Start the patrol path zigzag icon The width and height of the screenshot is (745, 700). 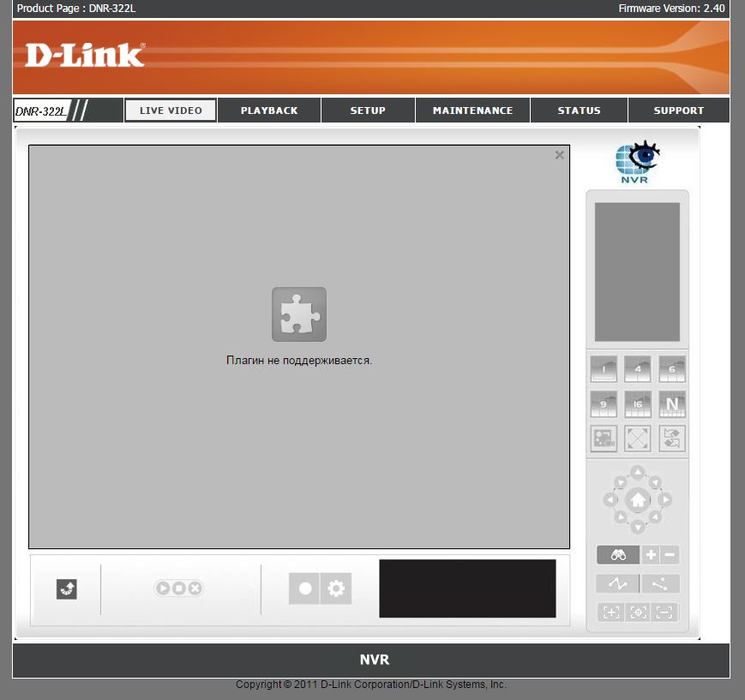(617, 583)
